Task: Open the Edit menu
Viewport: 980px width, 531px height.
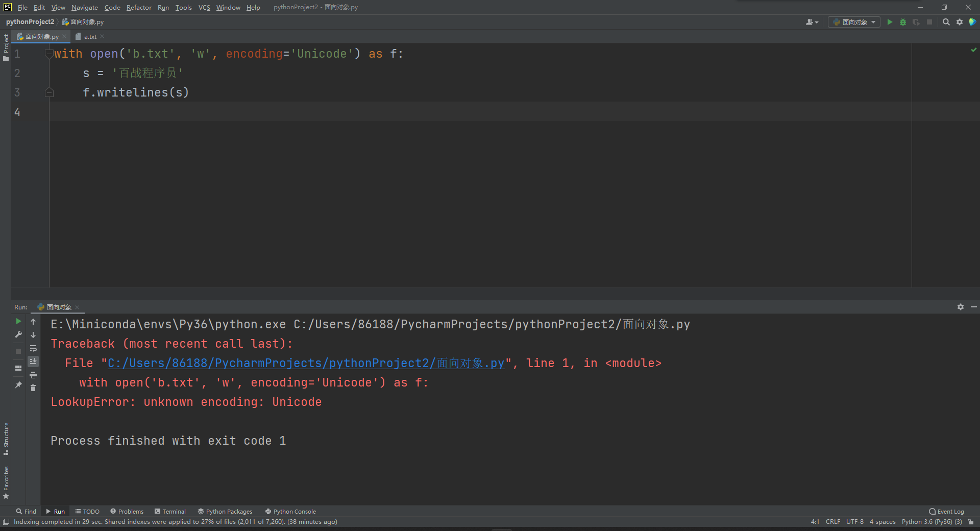Action: click(x=39, y=7)
